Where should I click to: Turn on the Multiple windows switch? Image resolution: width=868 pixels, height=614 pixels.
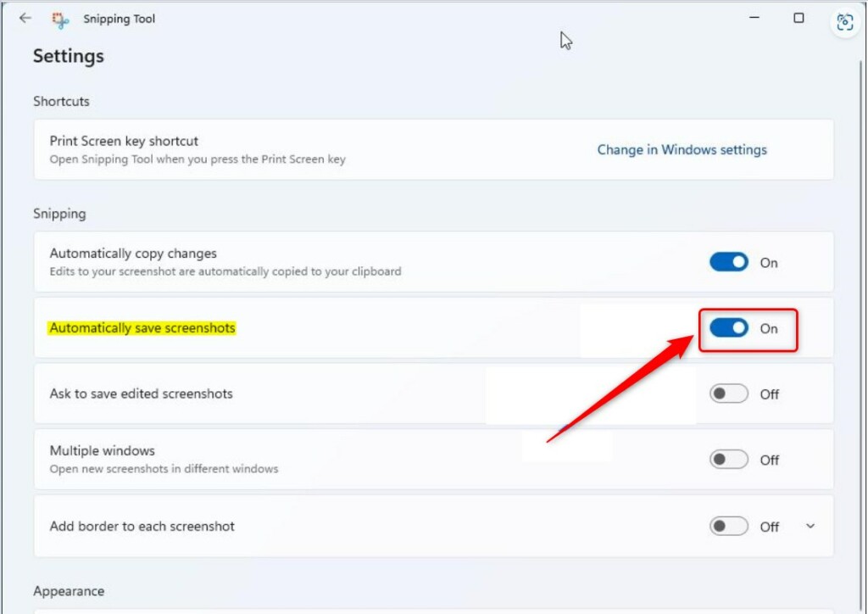[x=727, y=460]
